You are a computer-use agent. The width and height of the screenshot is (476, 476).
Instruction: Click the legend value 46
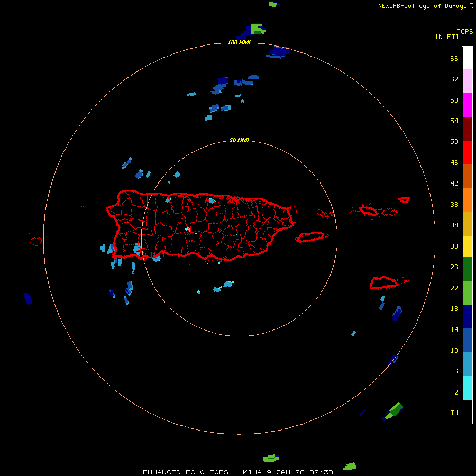tap(454, 163)
